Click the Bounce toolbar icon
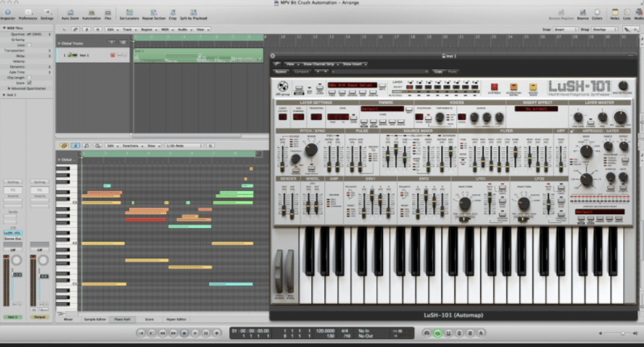This screenshot has height=347, width=644. point(582,14)
